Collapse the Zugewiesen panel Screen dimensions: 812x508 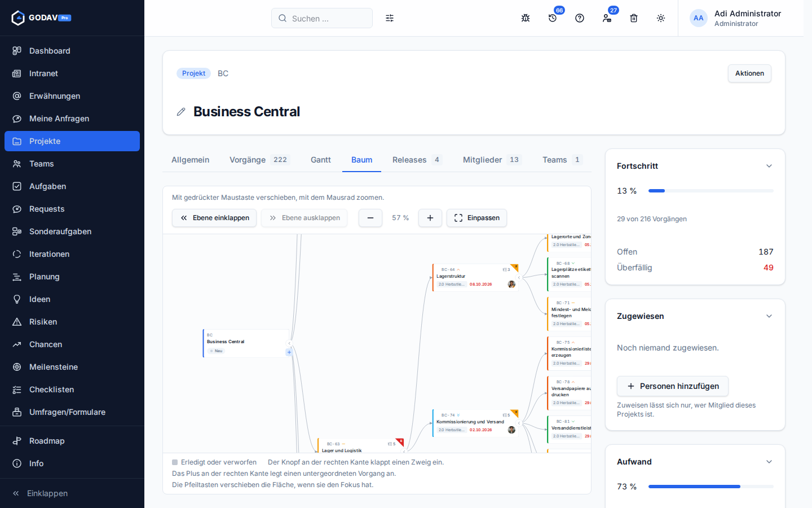[769, 316]
